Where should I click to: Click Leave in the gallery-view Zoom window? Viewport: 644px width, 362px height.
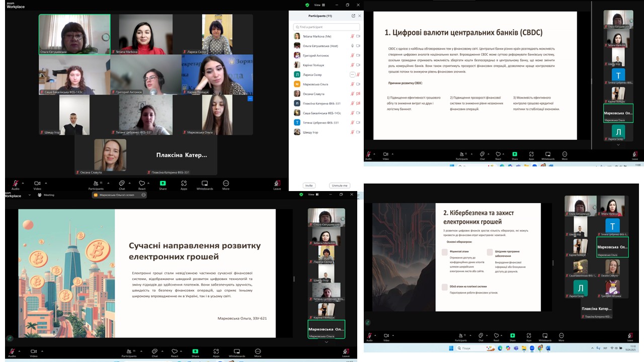pos(277,185)
